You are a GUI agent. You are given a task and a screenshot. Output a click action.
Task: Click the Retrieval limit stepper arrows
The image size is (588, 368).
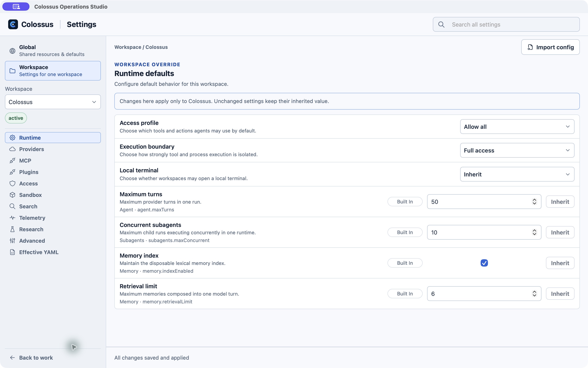(534, 294)
